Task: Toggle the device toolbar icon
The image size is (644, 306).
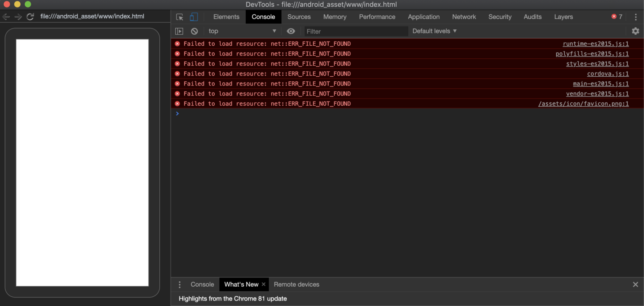Action: (x=193, y=17)
